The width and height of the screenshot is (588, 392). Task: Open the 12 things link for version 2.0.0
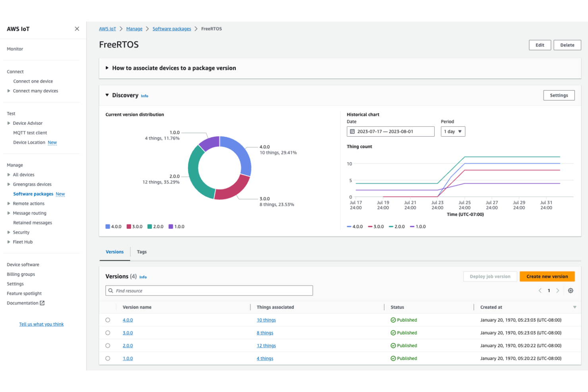tap(266, 346)
